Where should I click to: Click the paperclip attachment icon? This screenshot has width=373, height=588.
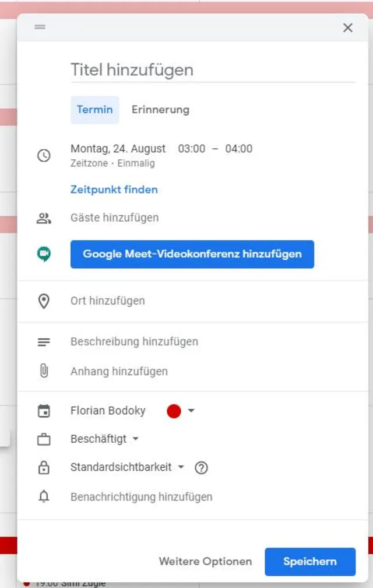(44, 371)
